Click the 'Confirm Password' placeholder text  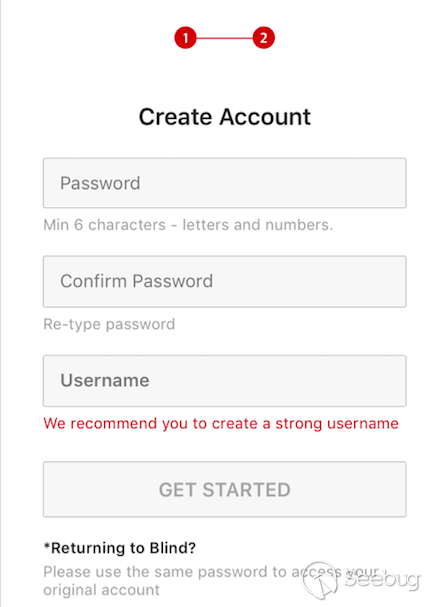pyautogui.click(x=137, y=281)
